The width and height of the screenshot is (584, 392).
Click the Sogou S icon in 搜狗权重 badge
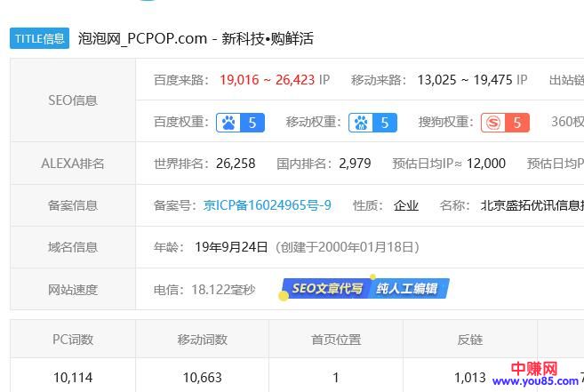[x=493, y=123]
